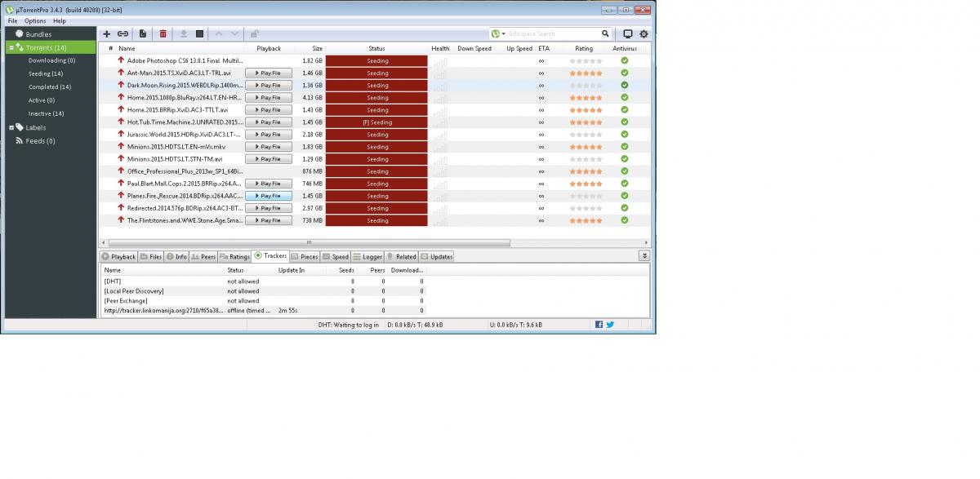Click the Remote monitor icon near the gear
Viewport: 980px width, 479px height.
[x=628, y=33]
